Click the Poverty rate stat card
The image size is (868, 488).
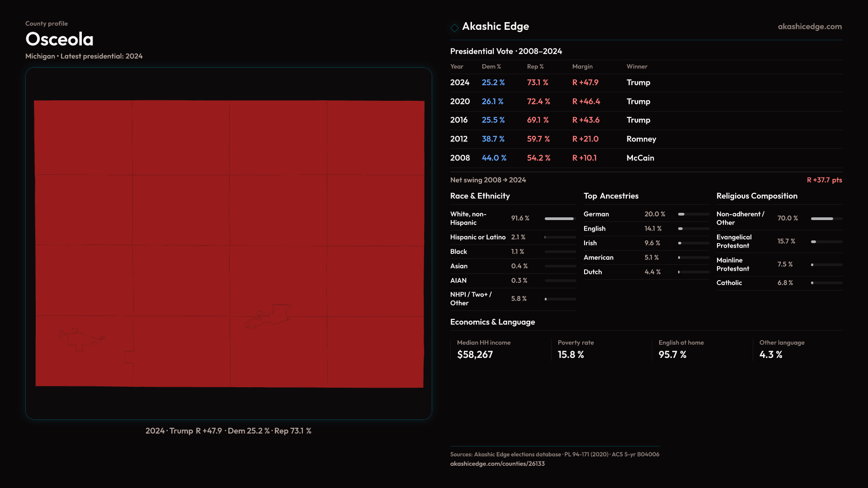pyautogui.click(x=576, y=349)
